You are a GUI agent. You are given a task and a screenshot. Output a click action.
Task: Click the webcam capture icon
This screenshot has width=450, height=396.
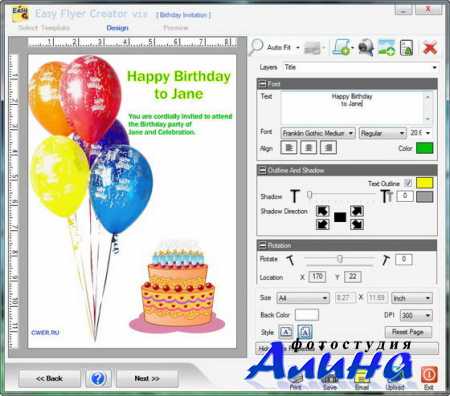point(366,47)
